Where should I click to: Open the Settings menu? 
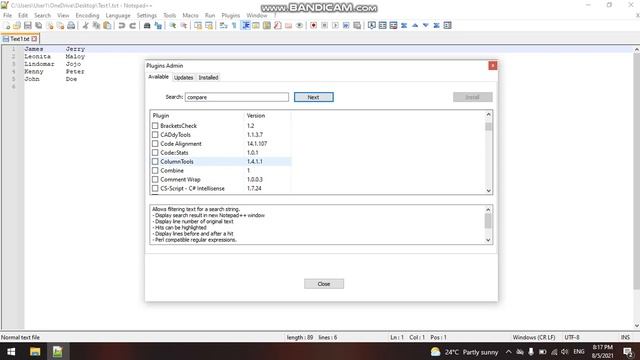pos(147,16)
